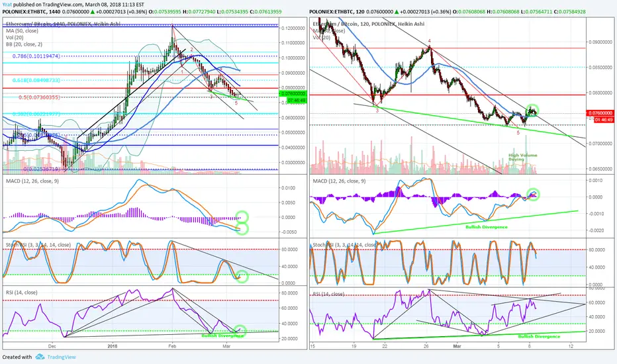
Task: Click '-0.0050' on left MACD axis
Action: tap(289, 232)
